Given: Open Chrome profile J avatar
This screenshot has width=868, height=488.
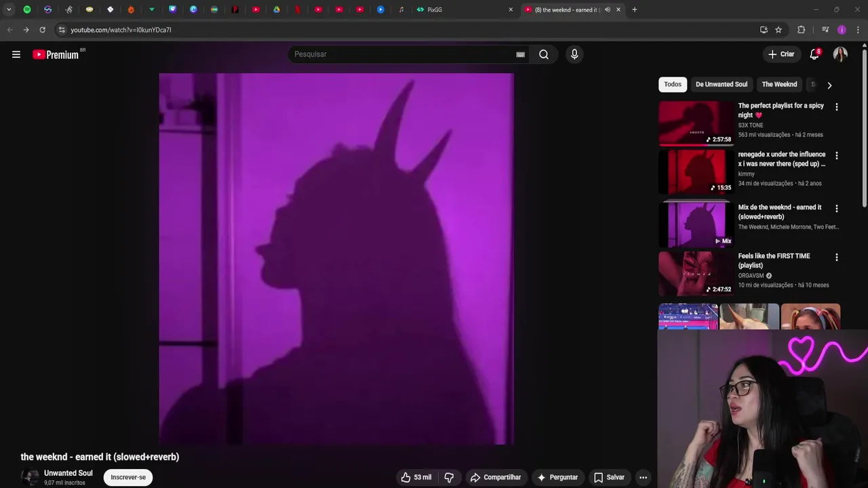Looking at the screenshot, I should [842, 30].
